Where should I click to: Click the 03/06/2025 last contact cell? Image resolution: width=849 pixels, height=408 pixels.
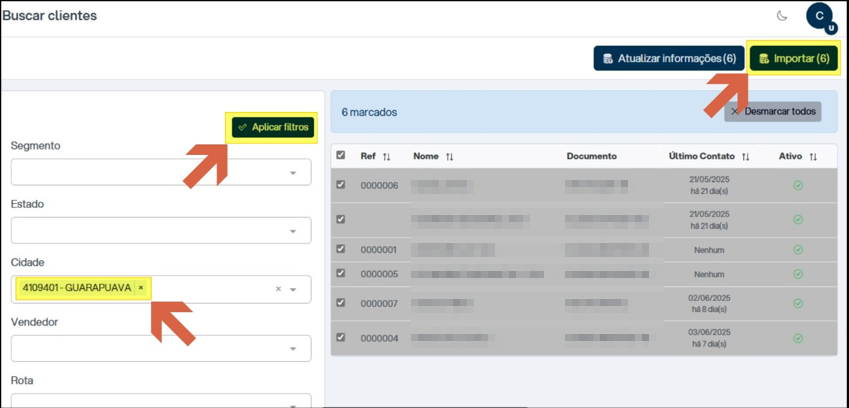tap(709, 338)
